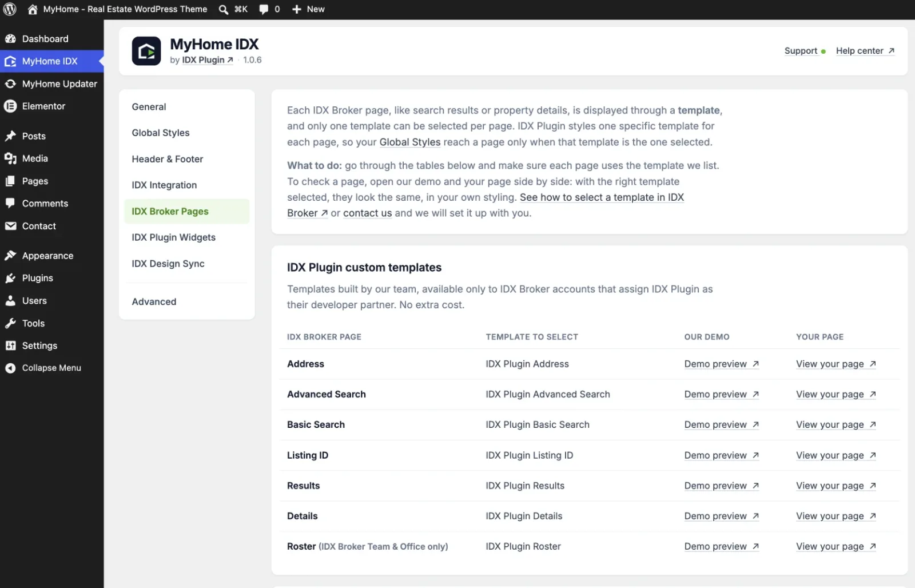The height and width of the screenshot is (588, 915).
Task: Open Appearance in the admin menu
Action: (x=51, y=256)
